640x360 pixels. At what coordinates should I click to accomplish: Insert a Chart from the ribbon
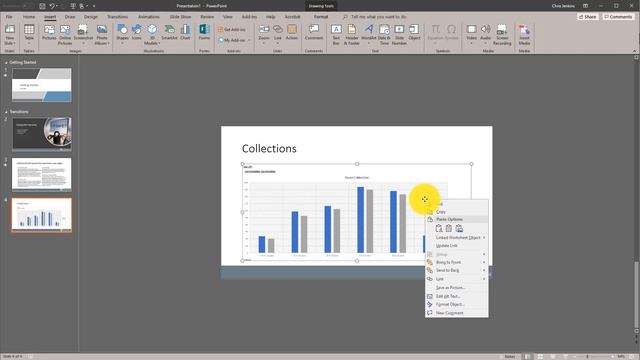[x=185, y=33]
